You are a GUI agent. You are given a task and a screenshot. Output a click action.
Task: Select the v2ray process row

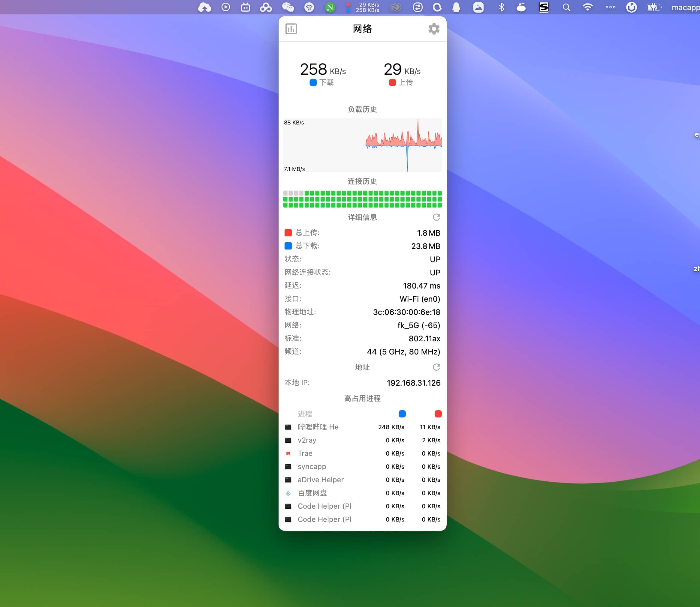(362, 440)
